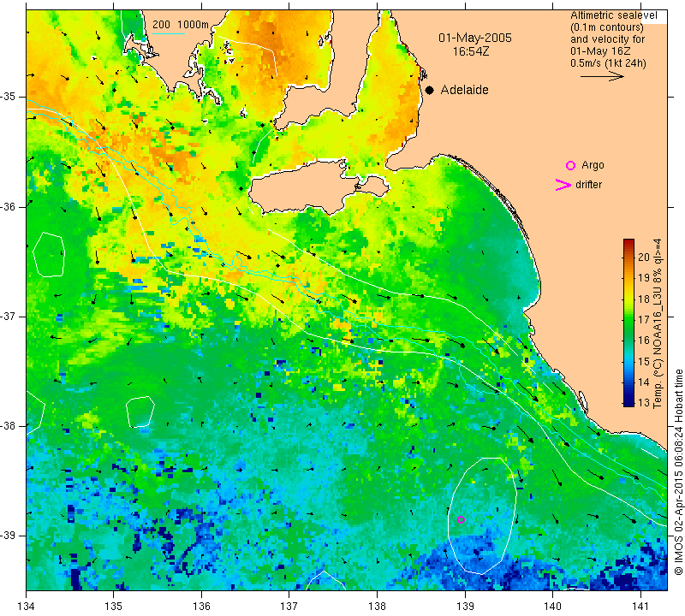The image size is (685, 616).
Task: Click the longitude axis label 137
Action: coord(289,607)
